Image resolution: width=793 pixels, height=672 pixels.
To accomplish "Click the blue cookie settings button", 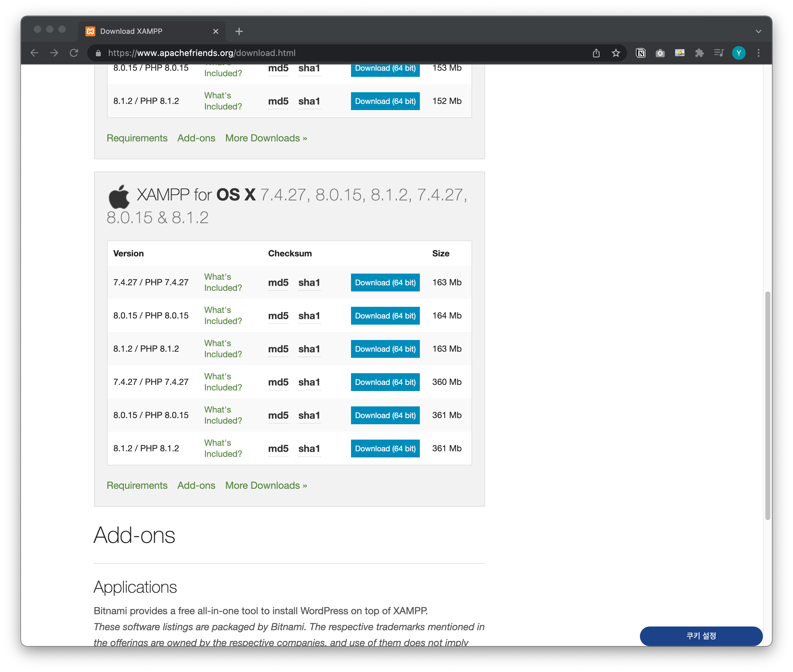I will click(701, 636).
